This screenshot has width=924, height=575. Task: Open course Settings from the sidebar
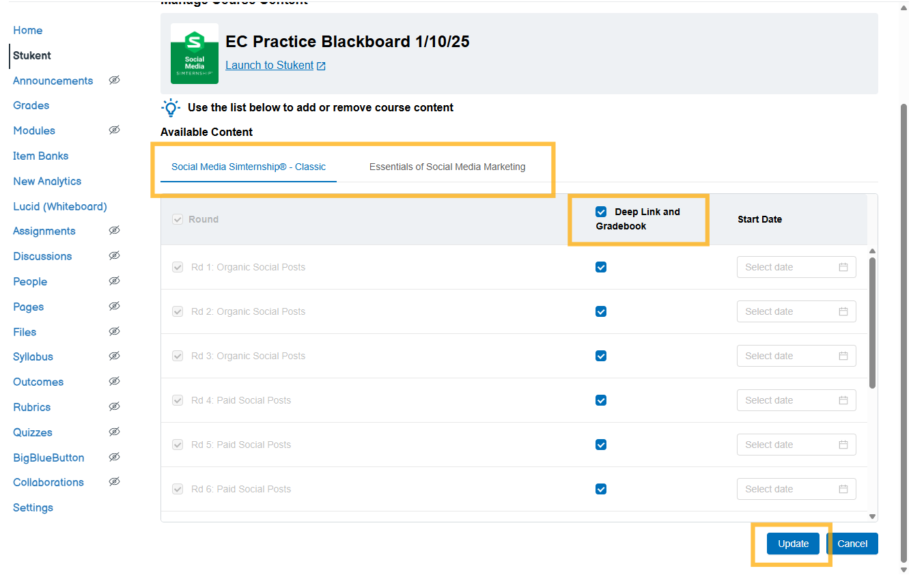pyautogui.click(x=33, y=507)
